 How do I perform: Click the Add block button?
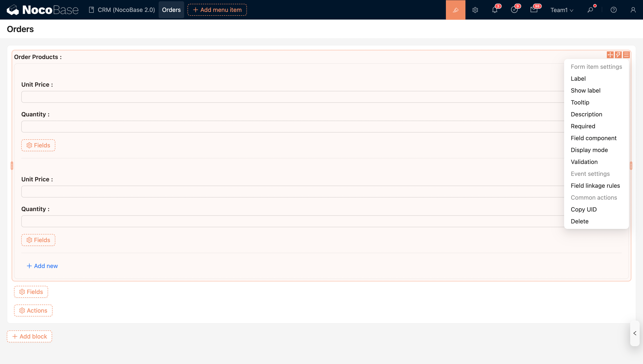point(30,336)
